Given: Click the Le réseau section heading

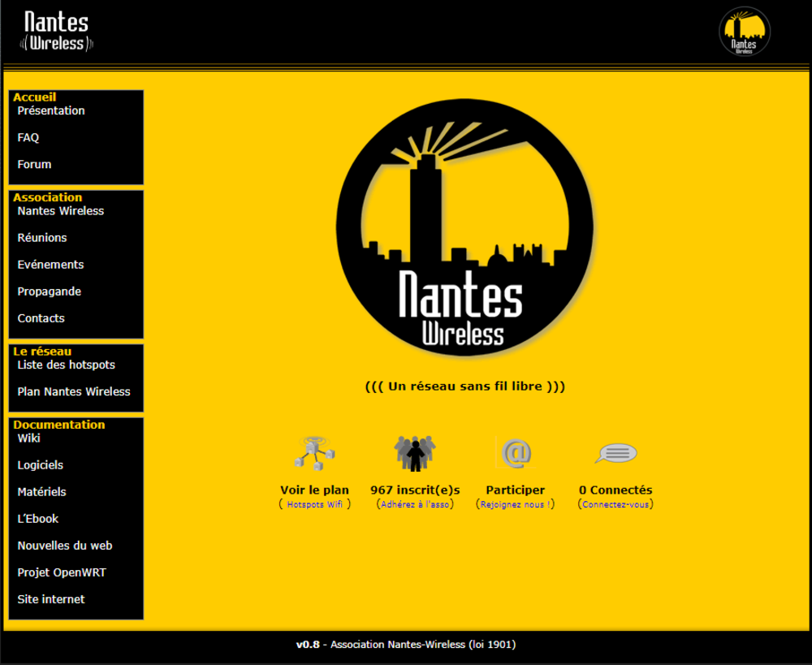Looking at the screenshot, I should click(x=42, y=351).
